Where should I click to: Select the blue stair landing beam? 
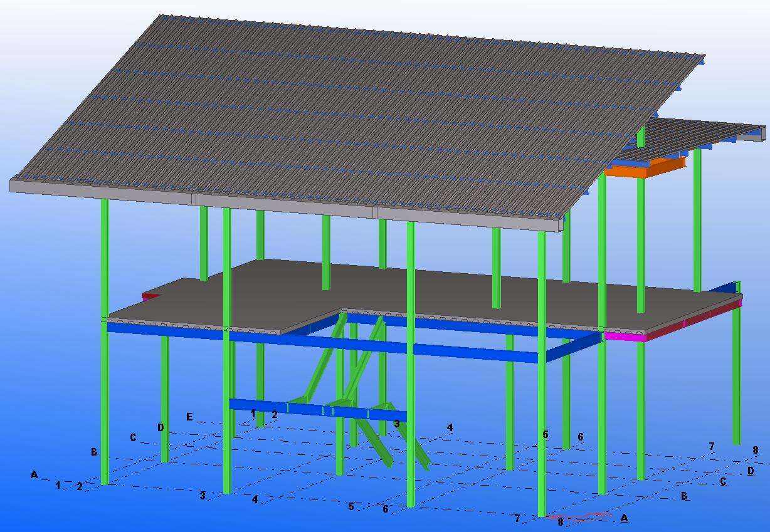(314, 409)
